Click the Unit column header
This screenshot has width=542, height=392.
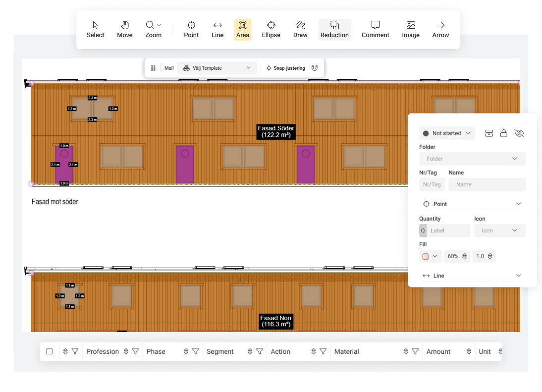[x=485, y=351]
